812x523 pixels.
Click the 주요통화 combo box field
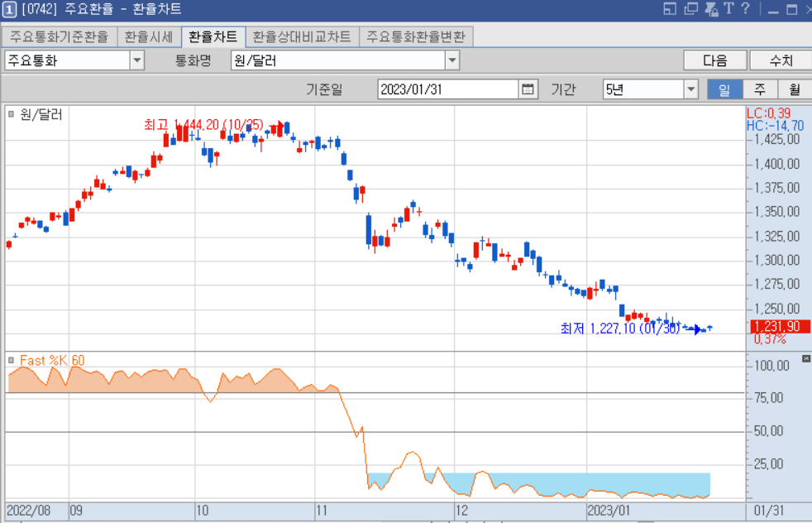coord(74,60)
